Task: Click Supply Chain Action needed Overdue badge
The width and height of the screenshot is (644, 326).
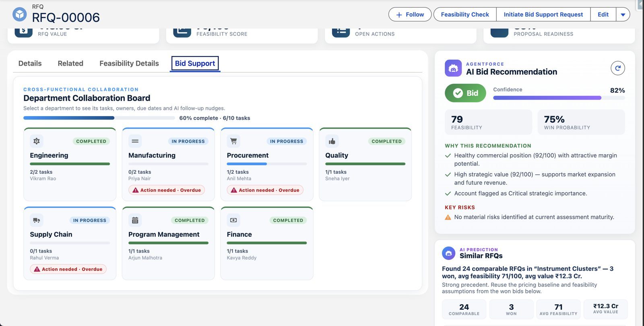Action: [x=68, y=269]
